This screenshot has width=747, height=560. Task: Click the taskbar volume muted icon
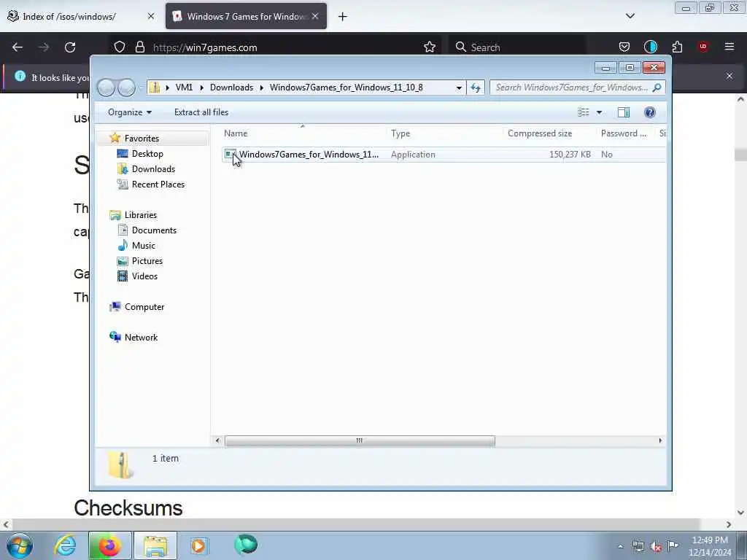tap(656, 547)
